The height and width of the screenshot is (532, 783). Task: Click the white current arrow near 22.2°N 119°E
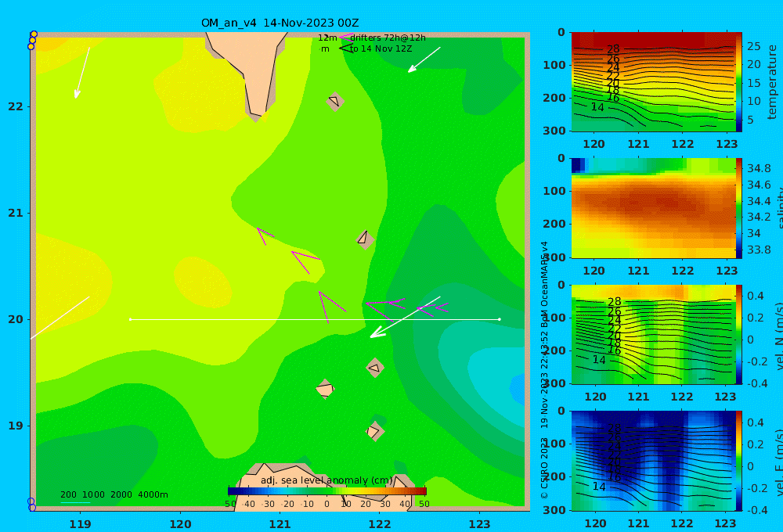pyautogui.click(x=82, y=73)
